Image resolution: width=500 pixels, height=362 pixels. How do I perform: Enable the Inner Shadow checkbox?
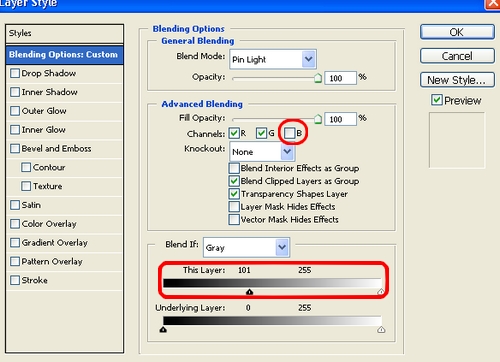point(15,92)
